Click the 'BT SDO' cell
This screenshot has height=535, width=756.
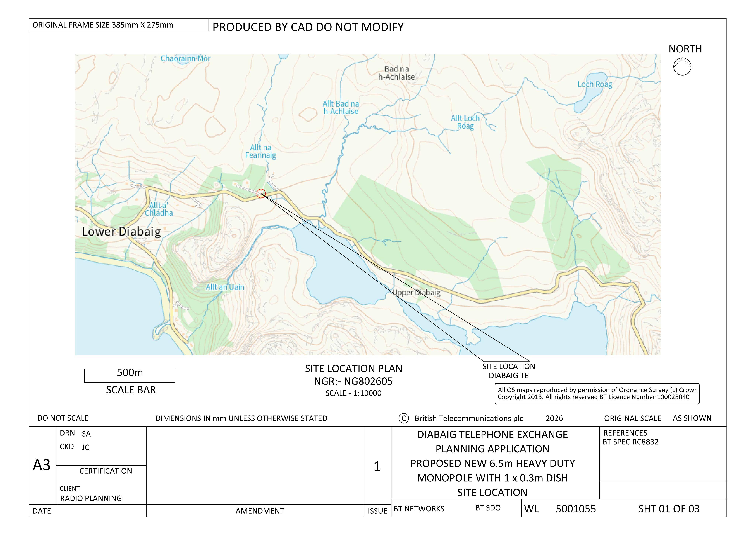pyautogui.click(x=488, y=508)
